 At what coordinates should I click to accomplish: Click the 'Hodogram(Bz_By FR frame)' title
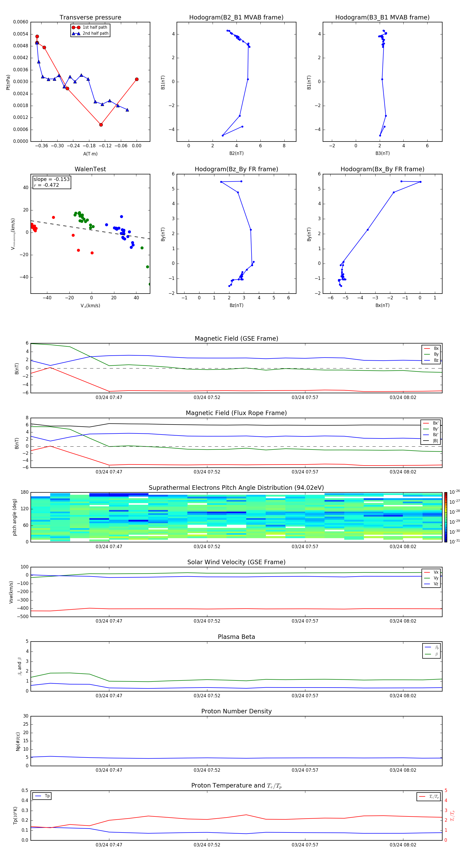(x=236, y=169)
